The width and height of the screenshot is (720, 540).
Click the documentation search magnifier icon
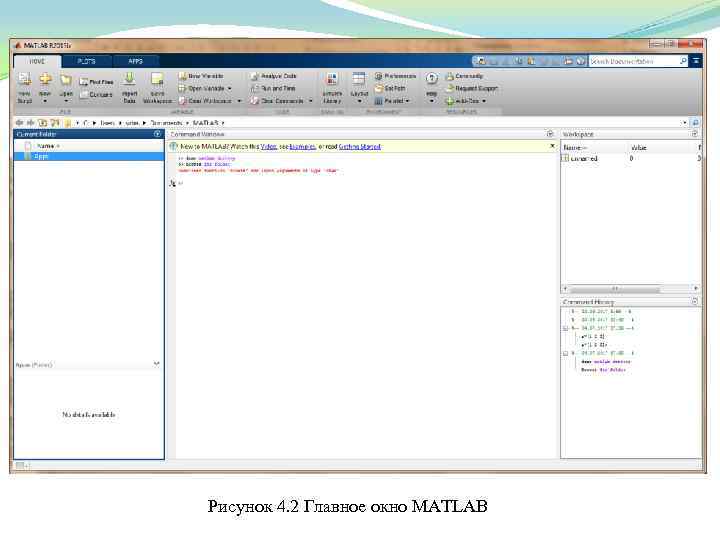(683, 61)
